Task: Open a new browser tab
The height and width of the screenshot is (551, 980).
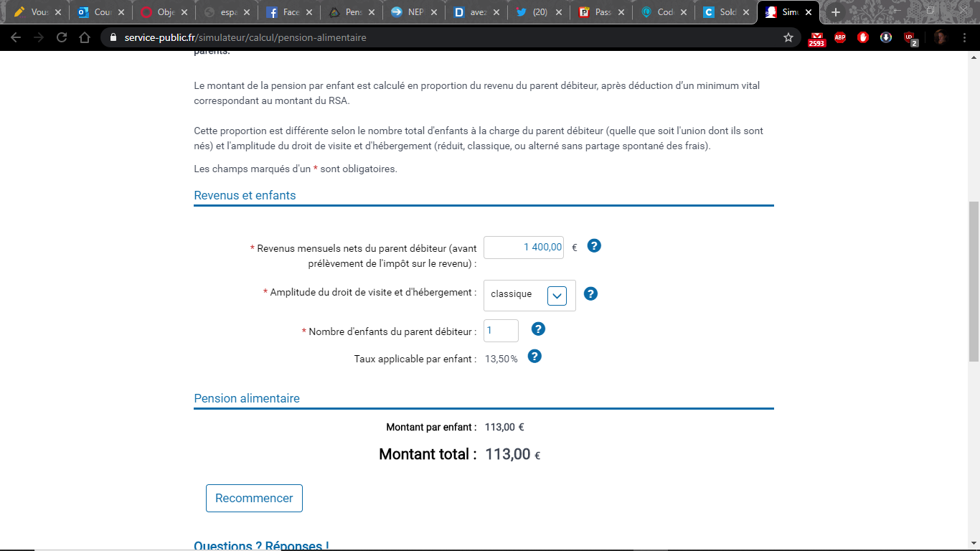Action: [835, 12]
